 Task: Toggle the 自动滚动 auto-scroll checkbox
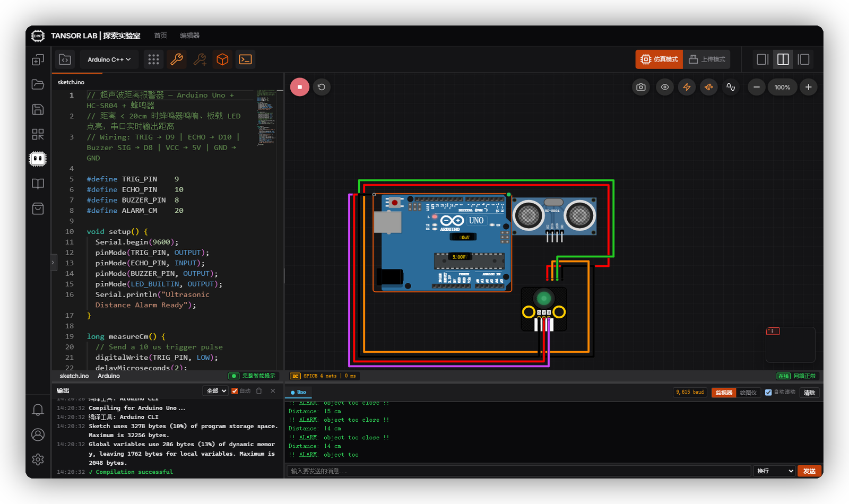[768, 393]
